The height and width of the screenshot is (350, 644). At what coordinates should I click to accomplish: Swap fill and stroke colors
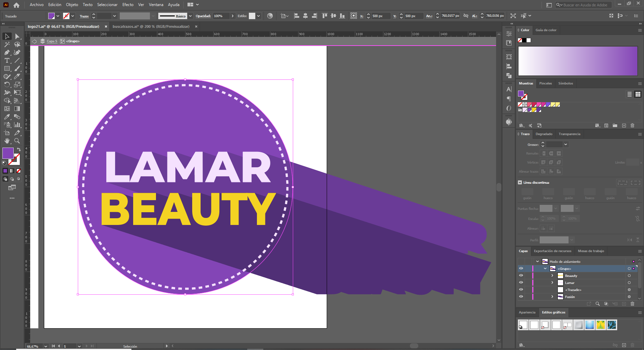(x=19, y=149)
